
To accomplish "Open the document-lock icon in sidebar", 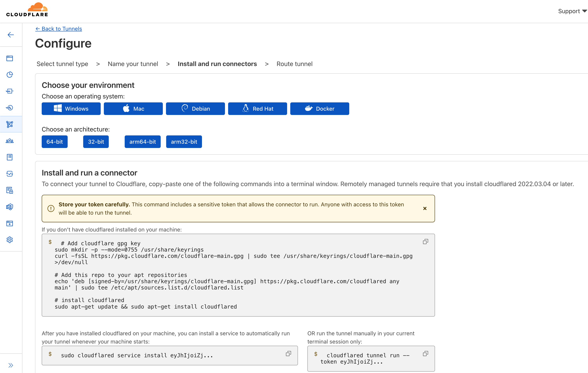I will pos(10,190).
